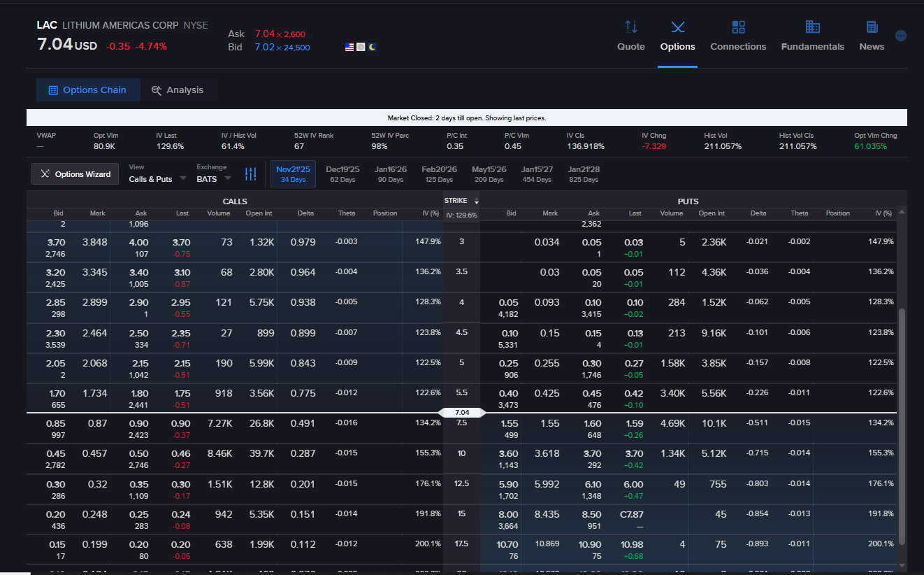Click the US flag market icon

tap(349, 47)
